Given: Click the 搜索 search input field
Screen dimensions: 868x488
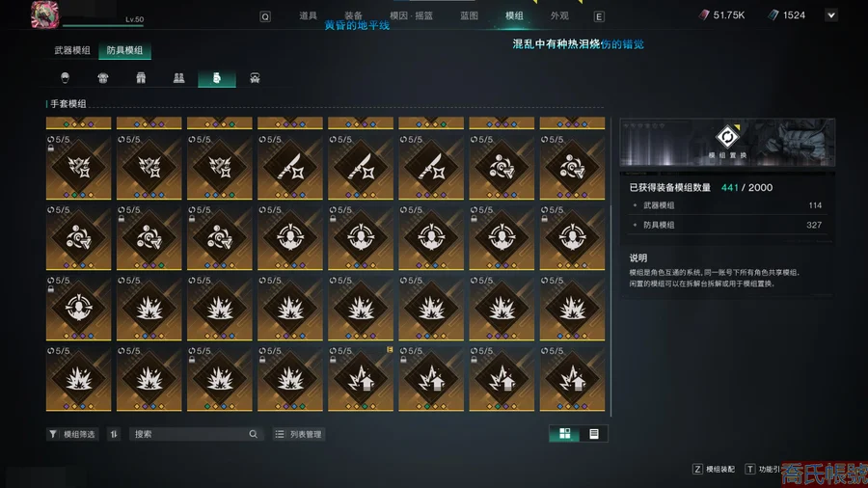Looking at the screenshot, I should tap(195, 434).
